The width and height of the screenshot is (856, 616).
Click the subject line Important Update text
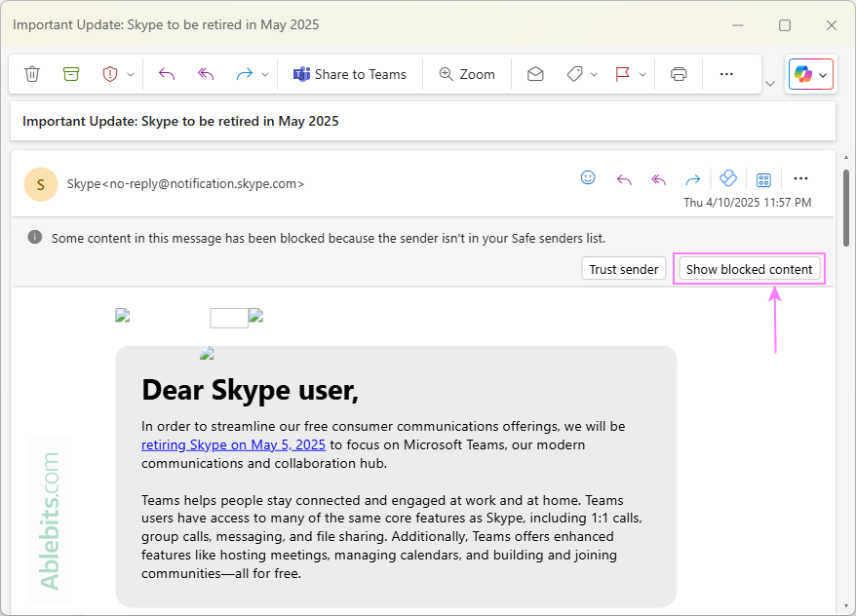(180, 121)
